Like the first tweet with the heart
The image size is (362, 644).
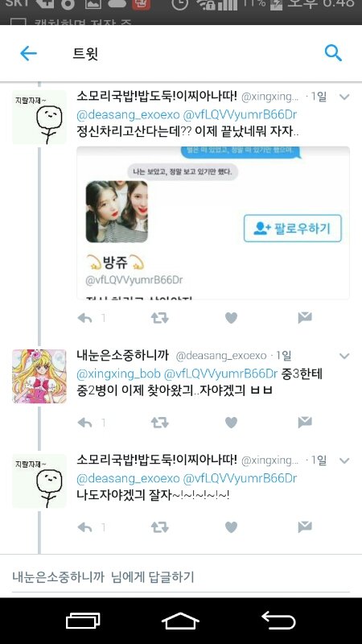tap(231, 318)
